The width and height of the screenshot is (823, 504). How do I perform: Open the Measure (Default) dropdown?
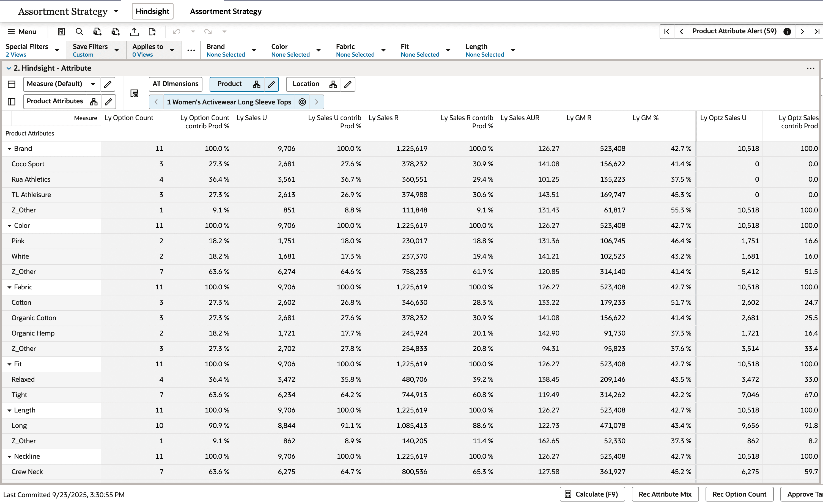coord(93,84)
